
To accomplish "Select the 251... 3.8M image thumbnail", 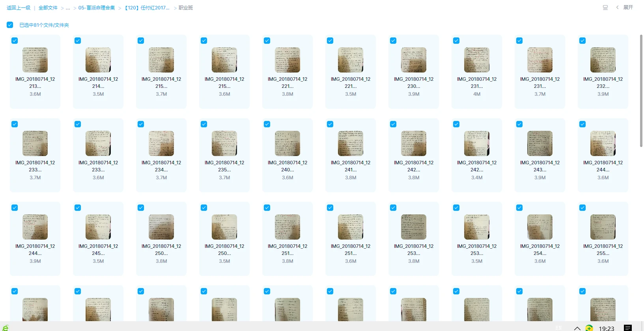I will (287, 227).
